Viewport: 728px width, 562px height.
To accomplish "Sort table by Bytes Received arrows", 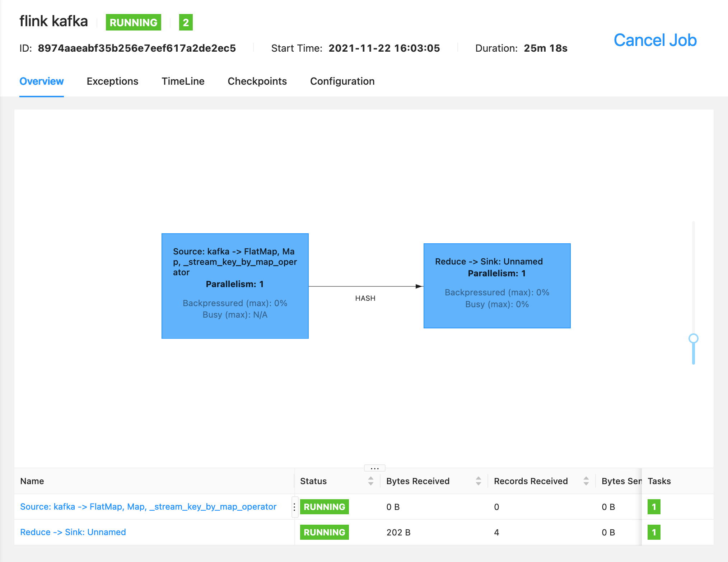I will 478,481.
